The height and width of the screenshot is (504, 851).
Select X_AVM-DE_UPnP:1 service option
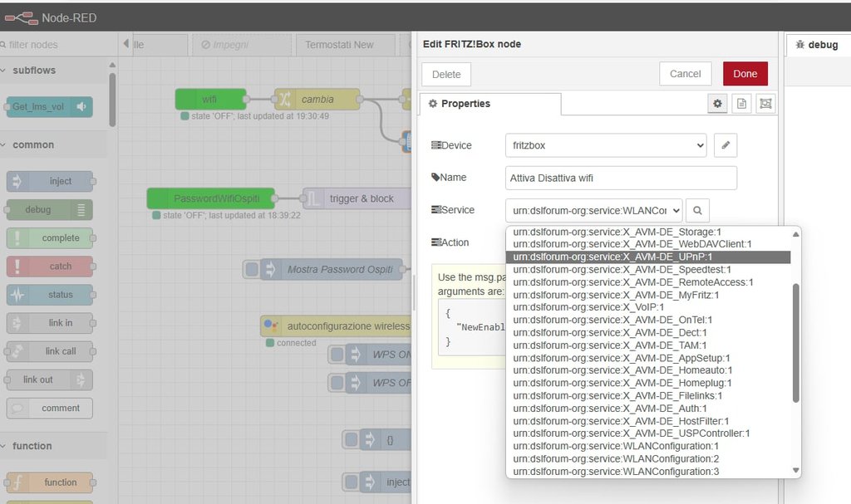pyautogui.click(x=648, y=257)
